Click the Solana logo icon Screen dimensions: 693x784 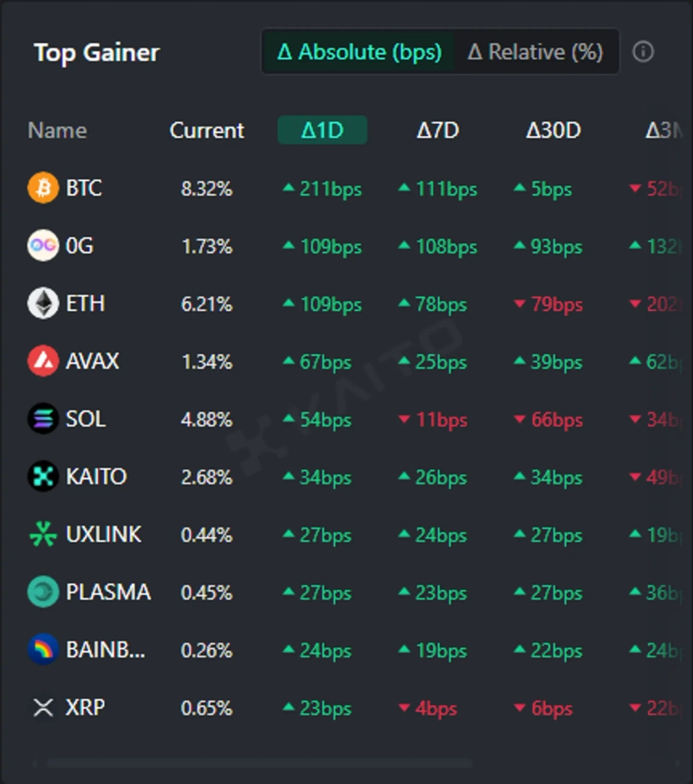pos(42,419)
